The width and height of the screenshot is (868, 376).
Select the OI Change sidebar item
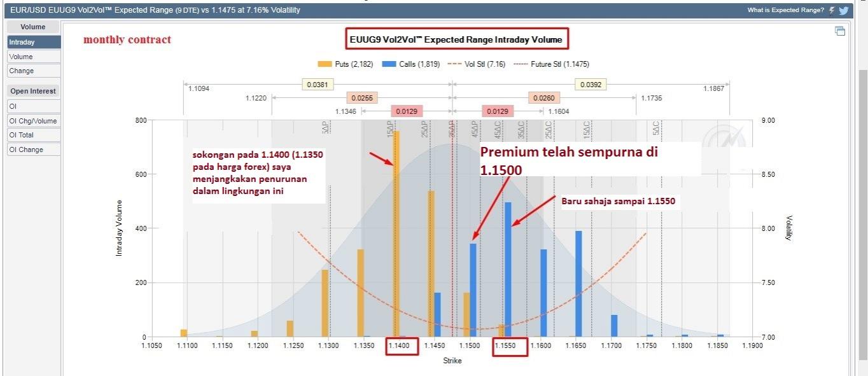[34, 150]
